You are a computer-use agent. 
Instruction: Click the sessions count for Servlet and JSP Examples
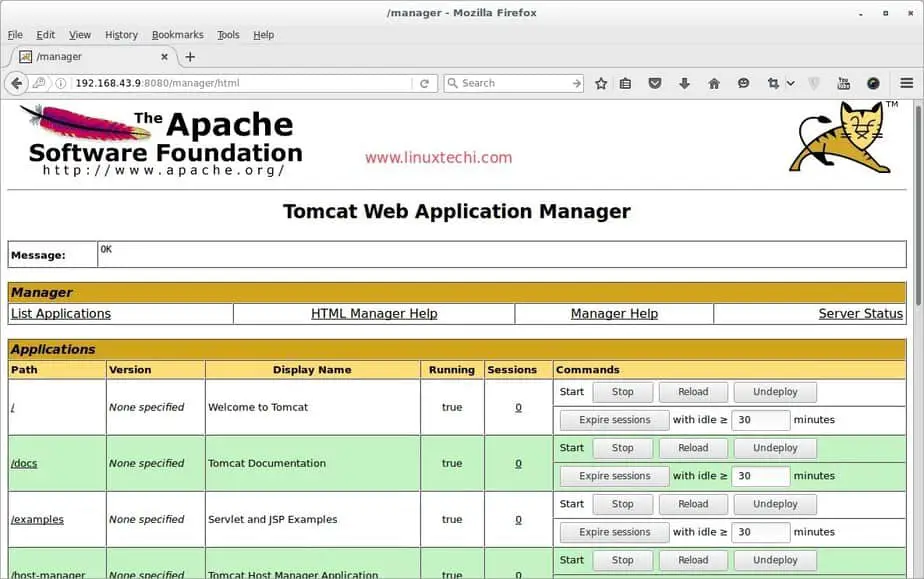click(x=519, y=520)
